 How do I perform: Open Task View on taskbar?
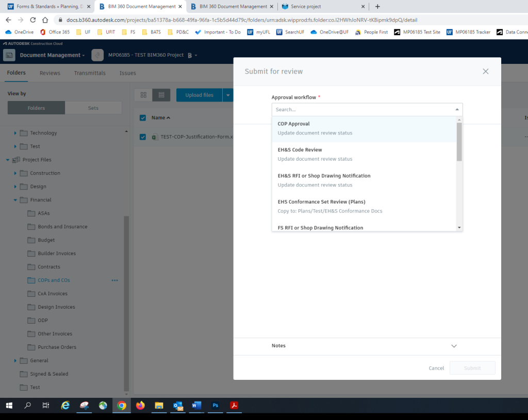(46, 406)
